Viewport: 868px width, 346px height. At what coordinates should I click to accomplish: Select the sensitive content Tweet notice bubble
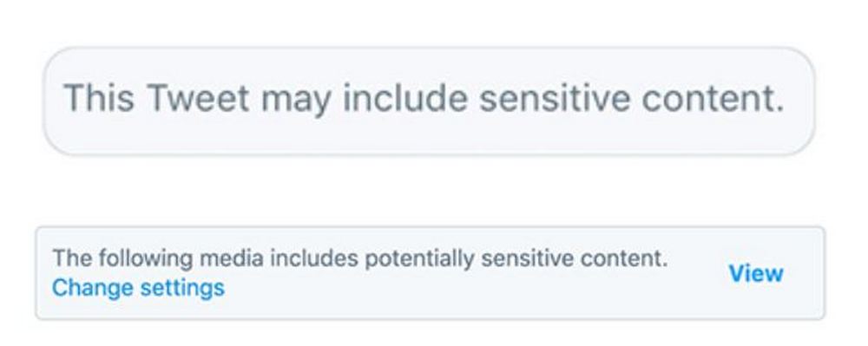click(x=429, y=101)
